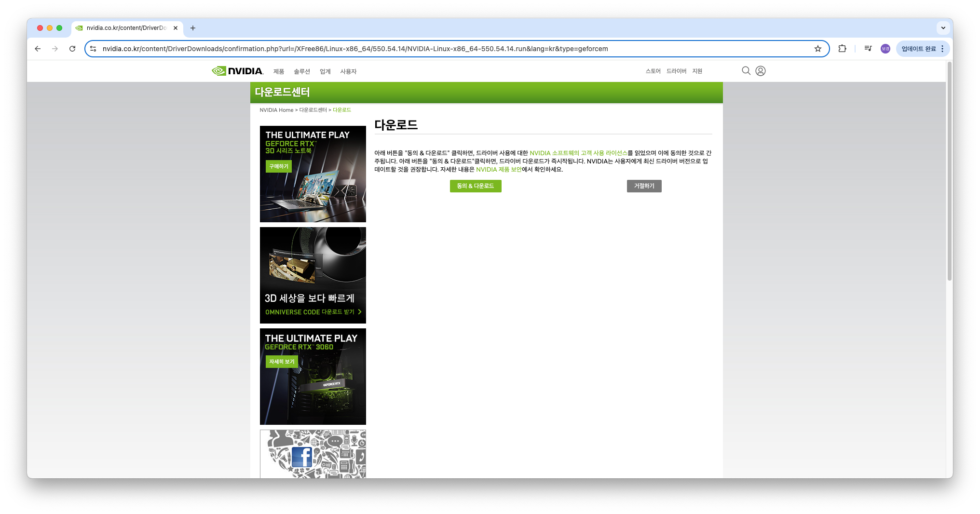This screenshot has width=980, height=514.
Task: Click the 다운로드센터 green header title
Action: (x=282, y=92)
